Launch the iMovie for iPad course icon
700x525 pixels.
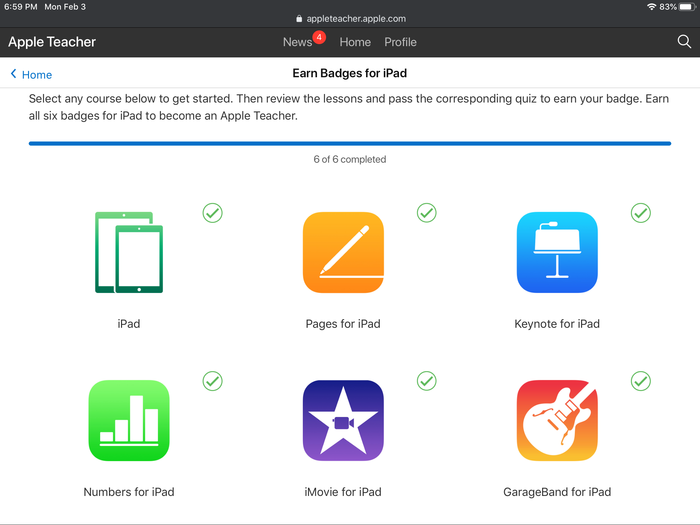343,420
